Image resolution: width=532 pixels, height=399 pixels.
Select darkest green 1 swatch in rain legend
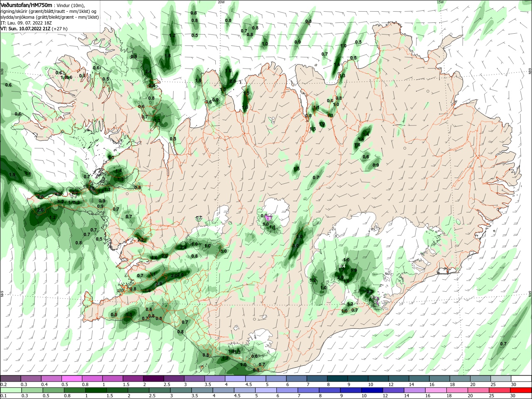pyautogui.click(x=96, y=390)
